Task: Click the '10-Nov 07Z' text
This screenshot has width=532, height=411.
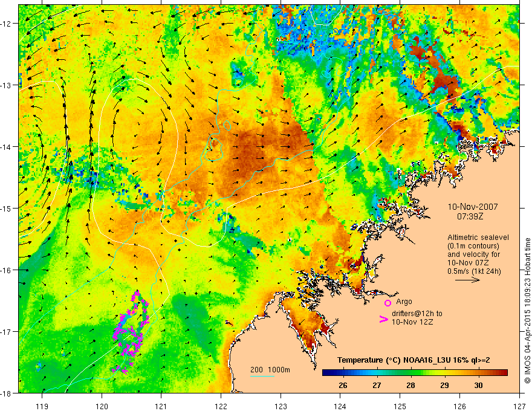Action: click(468, 263)
